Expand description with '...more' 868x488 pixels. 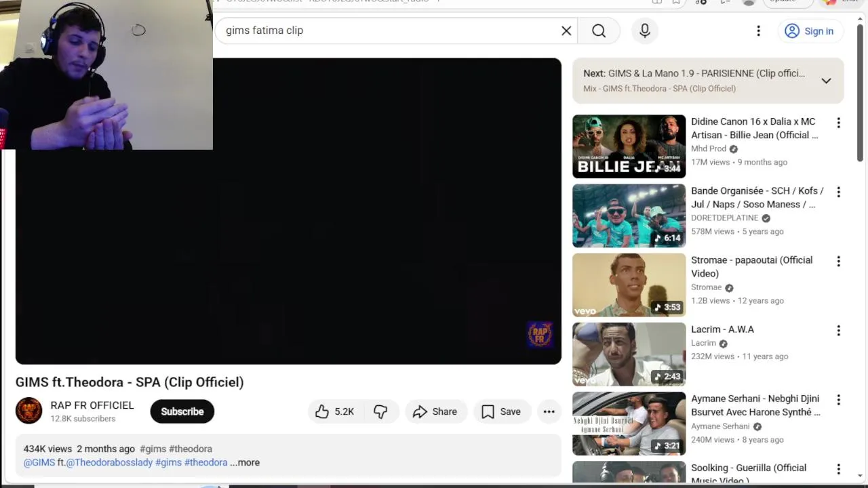point(245,462)
